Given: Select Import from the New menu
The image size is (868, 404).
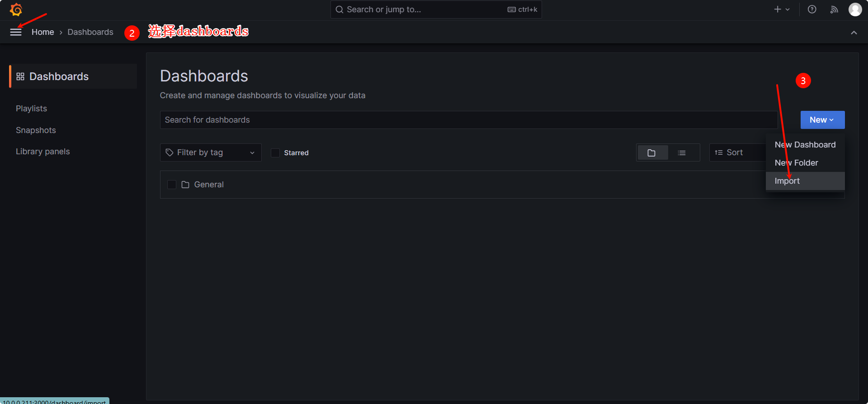Looking at the screenshot, I should [787, 181].
